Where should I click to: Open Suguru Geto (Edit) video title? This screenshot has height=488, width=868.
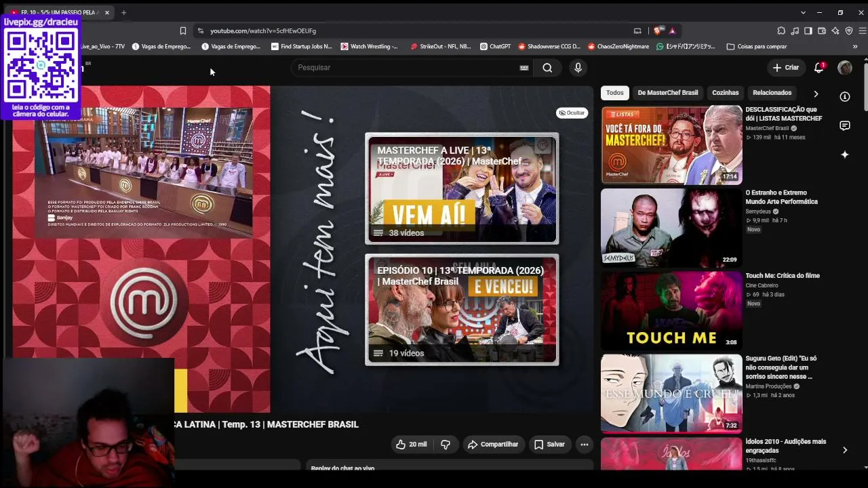781,367
